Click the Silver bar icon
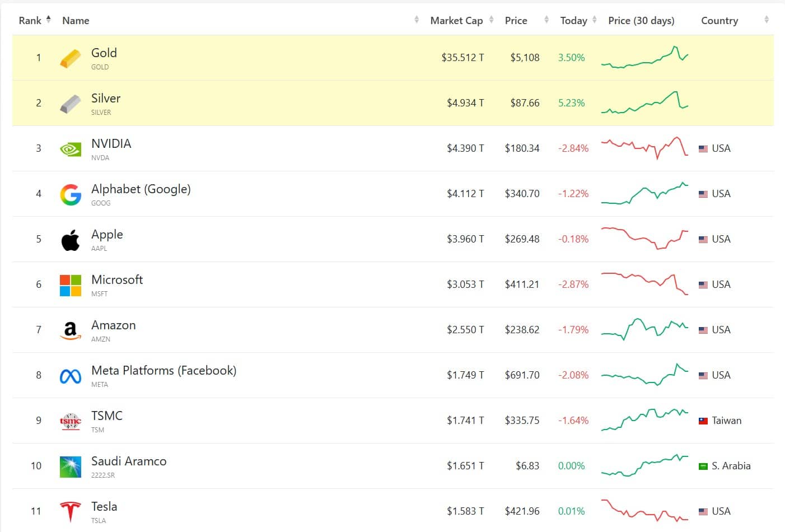The image size is (785, 532). 71,104
